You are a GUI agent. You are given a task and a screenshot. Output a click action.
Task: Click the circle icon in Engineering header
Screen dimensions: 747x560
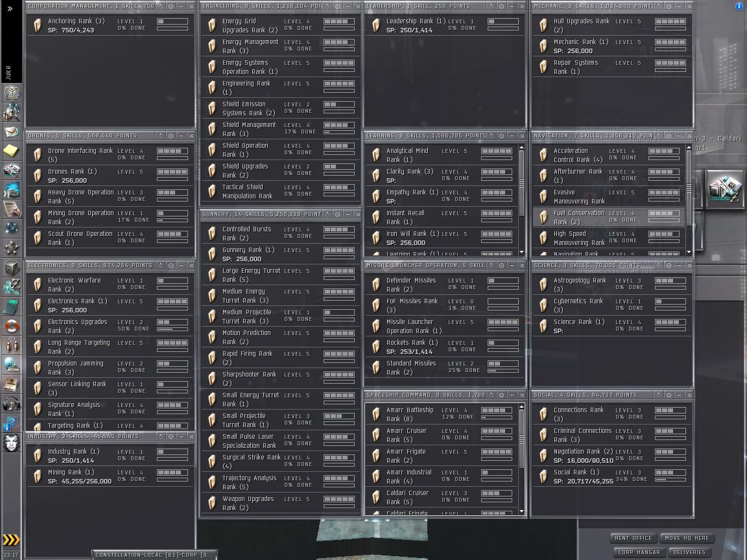337,6
